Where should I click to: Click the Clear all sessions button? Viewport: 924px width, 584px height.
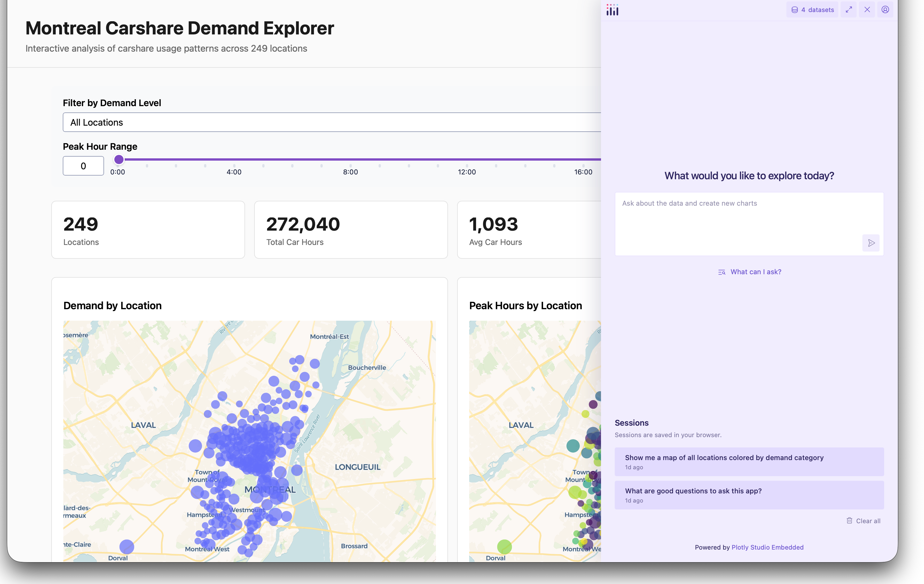[863, 521]
